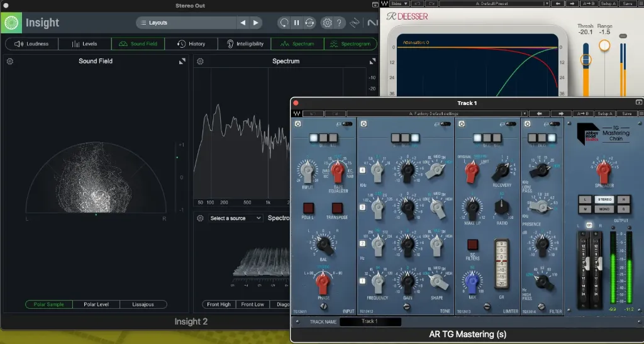
Task: Toggle the Spectrum tab
Action: [x=297, y=44]
